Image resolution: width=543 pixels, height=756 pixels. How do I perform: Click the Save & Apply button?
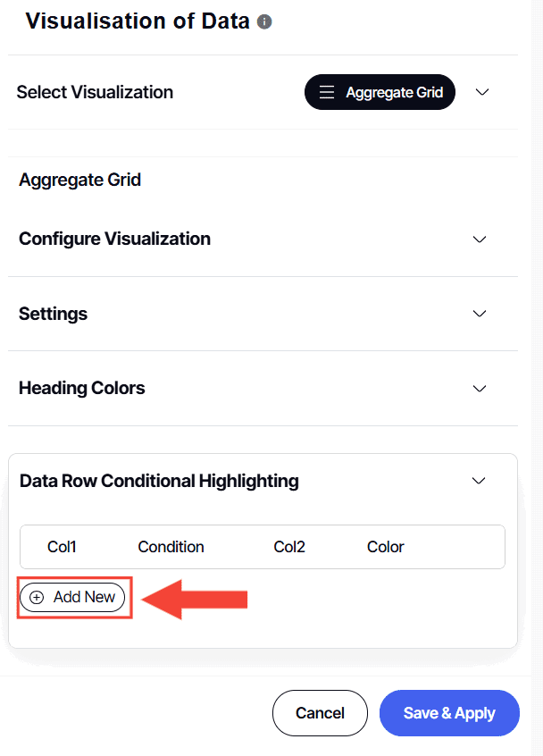click(x=449, y=713)
